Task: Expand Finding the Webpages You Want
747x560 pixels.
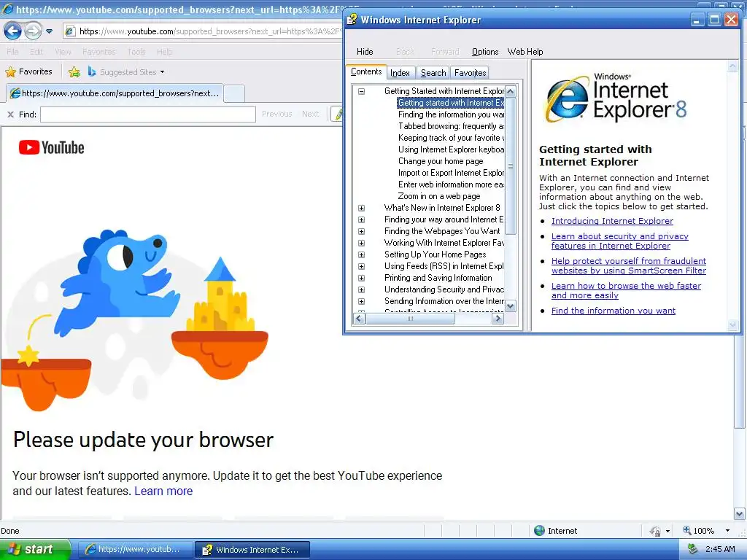Action: click(x=362, y=231)
